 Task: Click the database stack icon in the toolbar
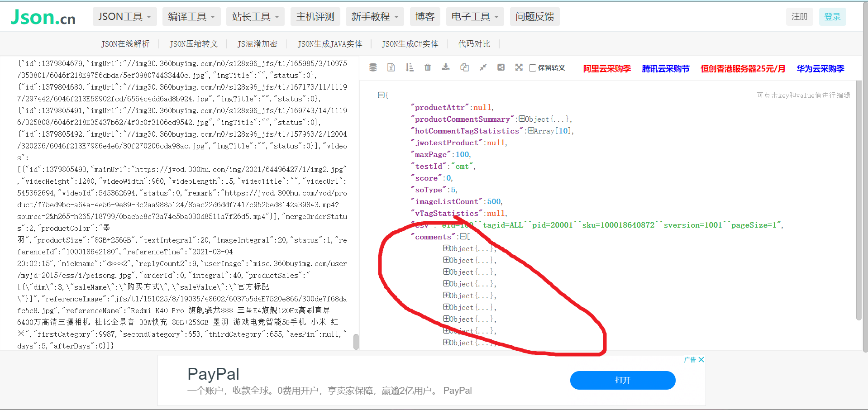click(x=373, y=67)
